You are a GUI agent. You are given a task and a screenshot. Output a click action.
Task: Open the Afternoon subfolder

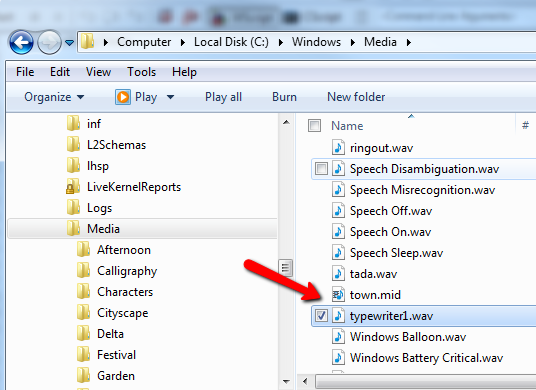(x=124, y=250)
